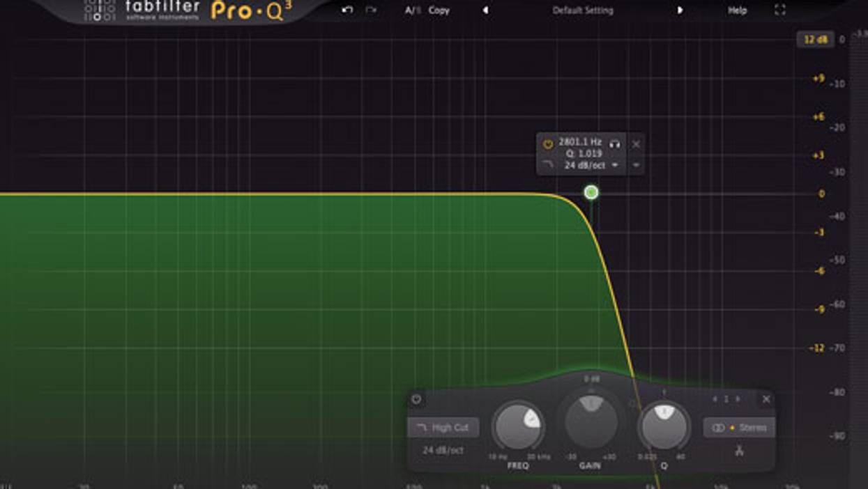Open the High Cut filter shape selector
Viewport: 868px width, 489px height.
[443, 428]
